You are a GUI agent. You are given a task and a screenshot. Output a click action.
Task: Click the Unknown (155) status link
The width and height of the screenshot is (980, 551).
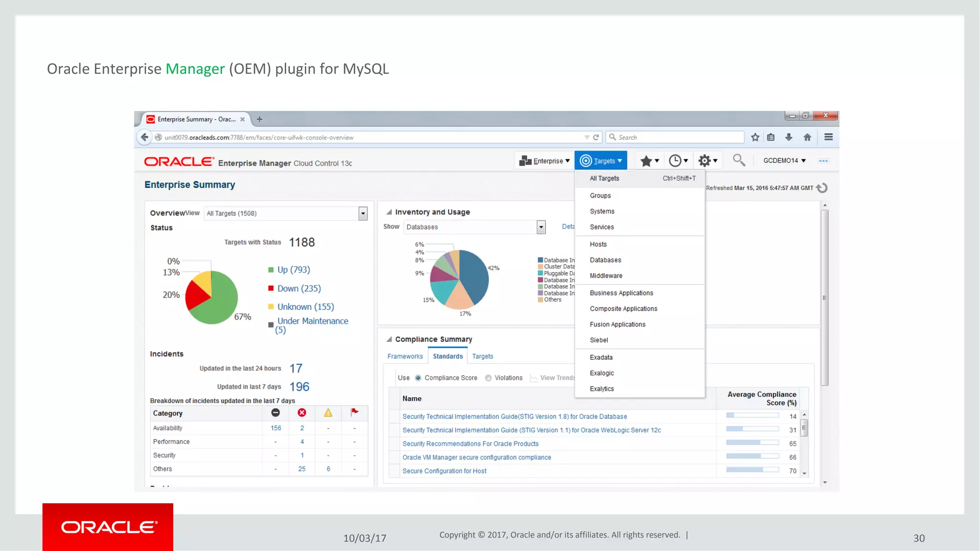[306, 307]
